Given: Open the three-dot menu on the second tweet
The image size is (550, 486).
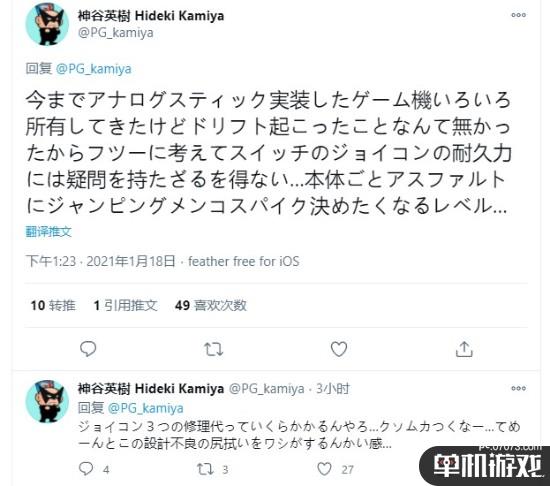Looking at the screenshot, I should pyautogui.click(x=518, y=388).
